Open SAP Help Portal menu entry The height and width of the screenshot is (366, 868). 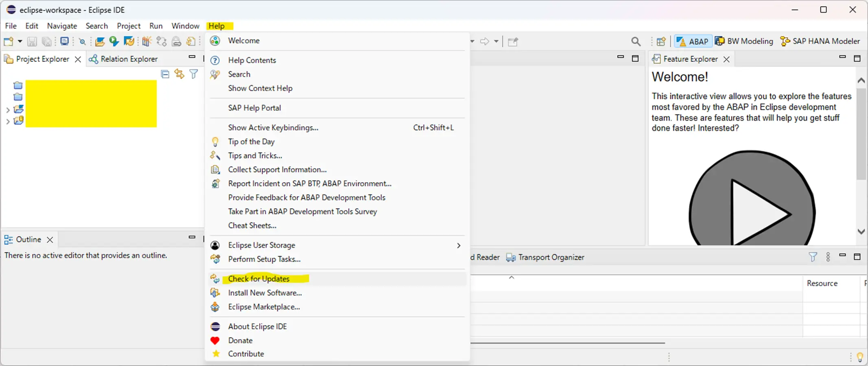338,108
